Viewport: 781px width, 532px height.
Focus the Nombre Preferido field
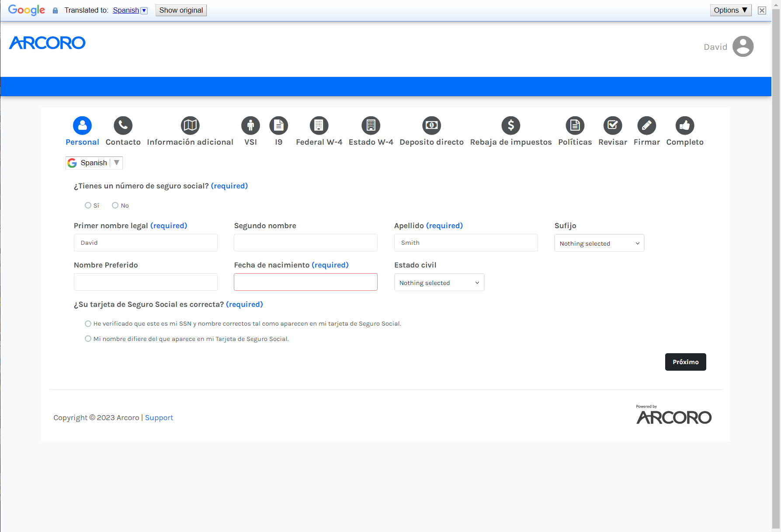(x=146, y=282)
